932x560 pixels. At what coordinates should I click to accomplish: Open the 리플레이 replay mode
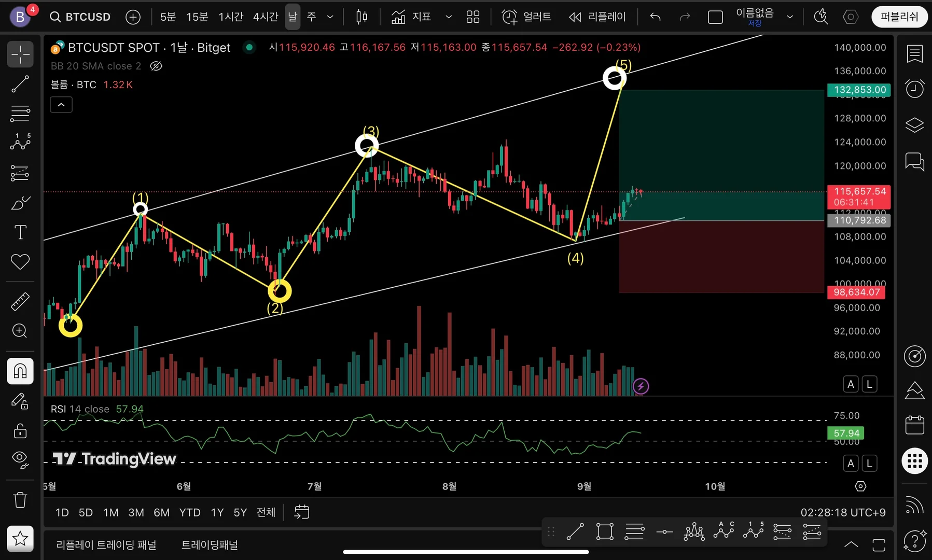pyautogui.click(x=597, y=17)
